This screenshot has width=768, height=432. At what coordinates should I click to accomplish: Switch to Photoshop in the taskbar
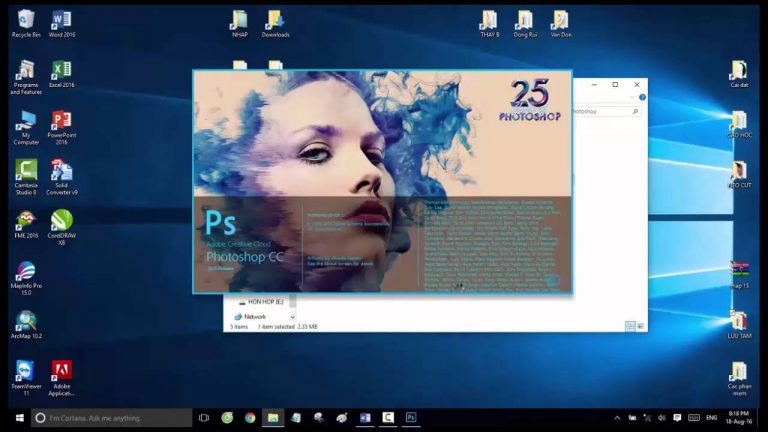(411, 418)
